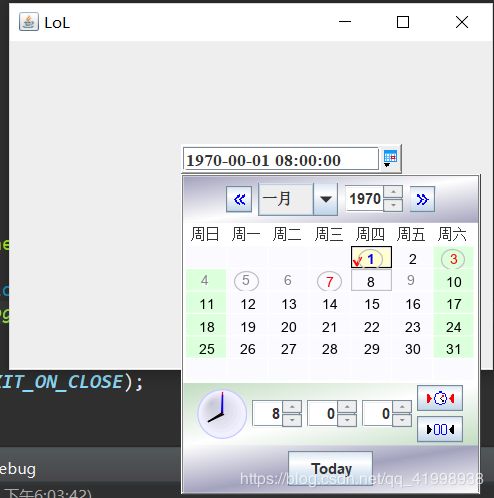Screen dimensions: 494x498
Task: Select day 15 in the calendar
Action: point(371,304)
